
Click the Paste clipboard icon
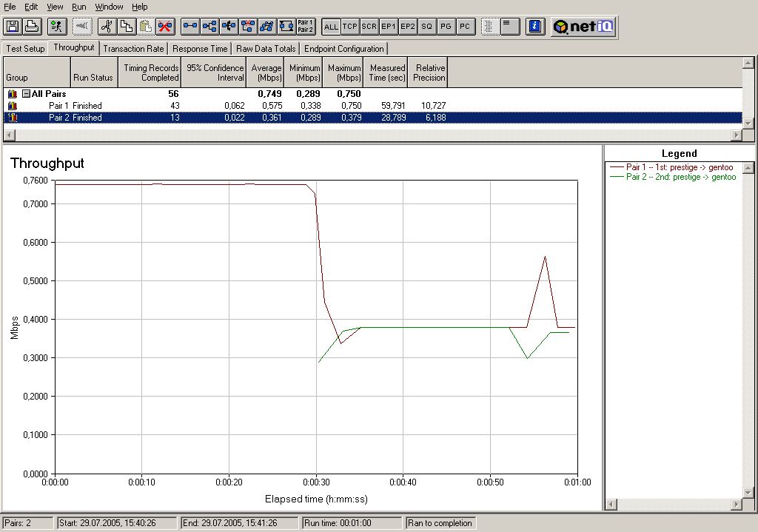(x=146, y=26)
